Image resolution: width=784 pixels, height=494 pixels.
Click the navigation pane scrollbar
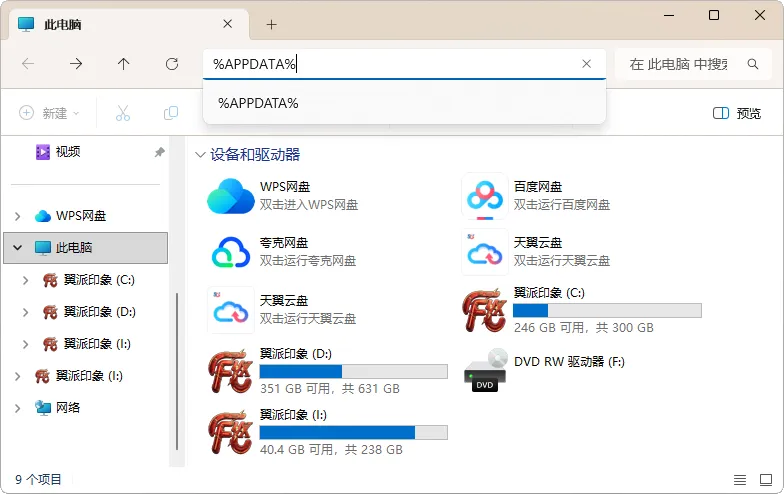(177, 372)
